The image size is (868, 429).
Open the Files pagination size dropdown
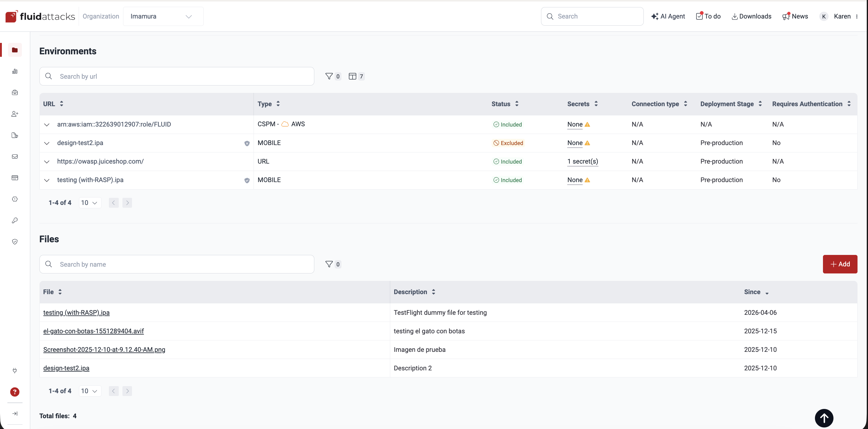point(90,390)
